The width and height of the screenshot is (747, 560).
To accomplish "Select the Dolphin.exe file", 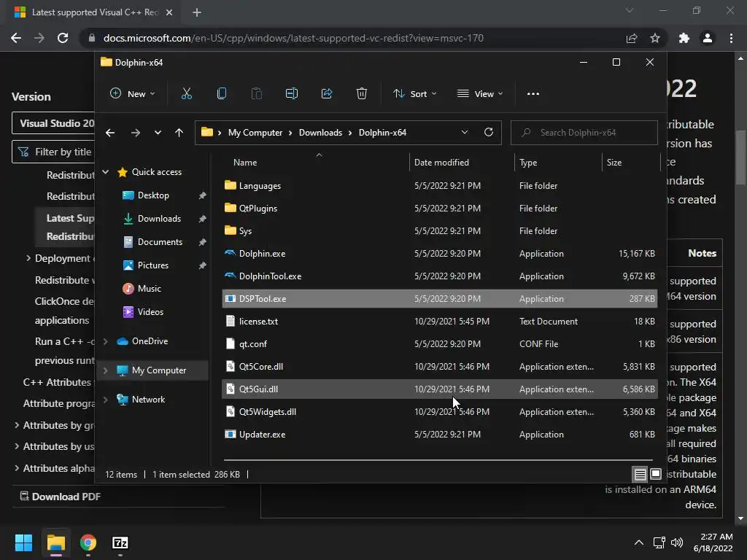I will pyautogui.click(x=440, y=254).
